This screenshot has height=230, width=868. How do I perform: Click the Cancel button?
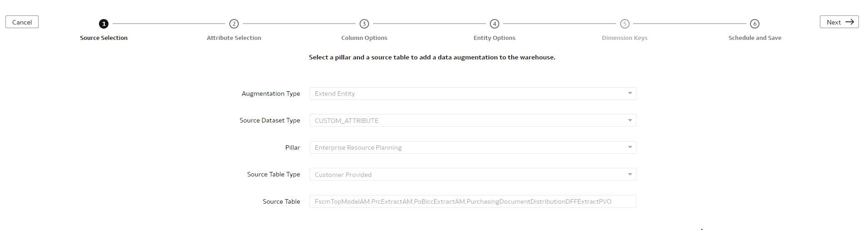(22, 22)
